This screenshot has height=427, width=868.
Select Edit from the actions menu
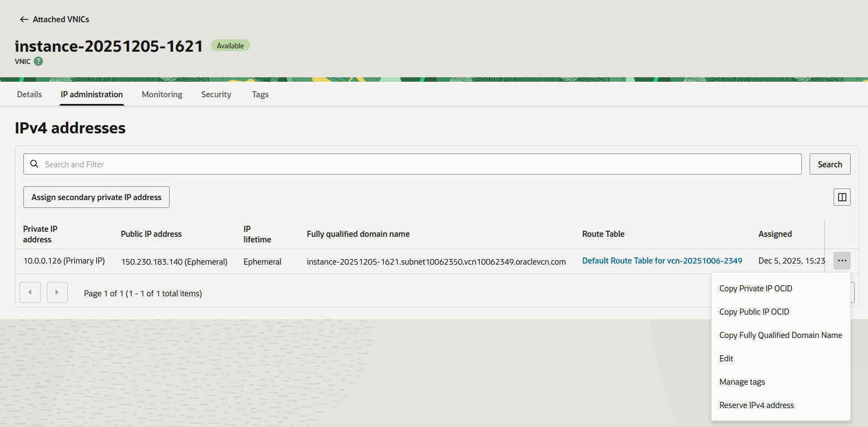pos(726,359)
